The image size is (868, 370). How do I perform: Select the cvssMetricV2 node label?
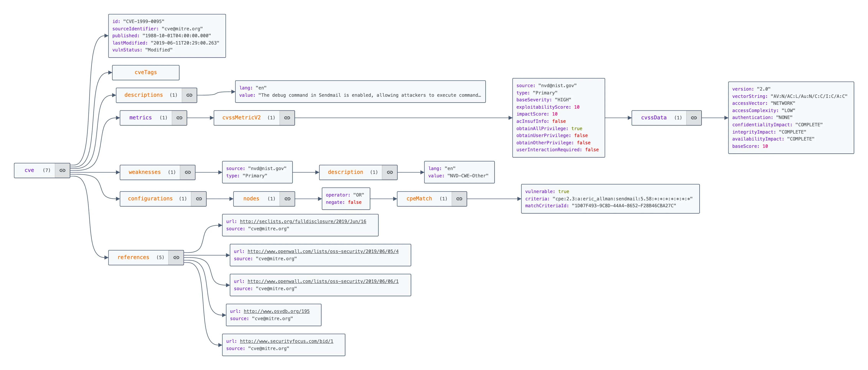click(x=241, y=118)
